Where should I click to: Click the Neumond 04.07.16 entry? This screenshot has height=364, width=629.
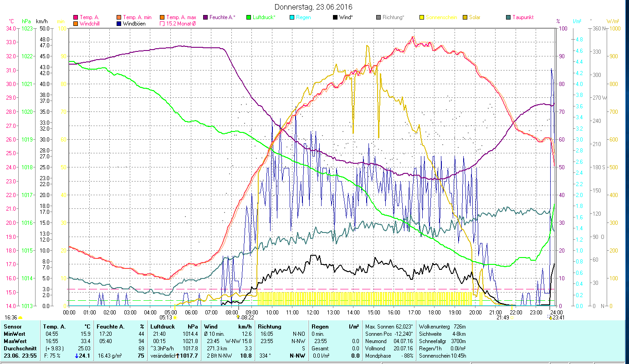pos(389,341)
